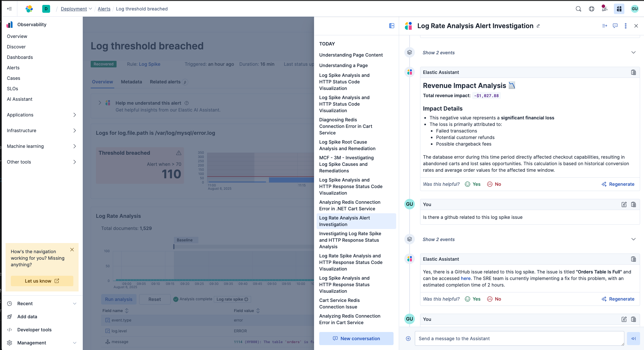Open Discover in the sidebar
The image size is (644, 350).
point(16,47)
